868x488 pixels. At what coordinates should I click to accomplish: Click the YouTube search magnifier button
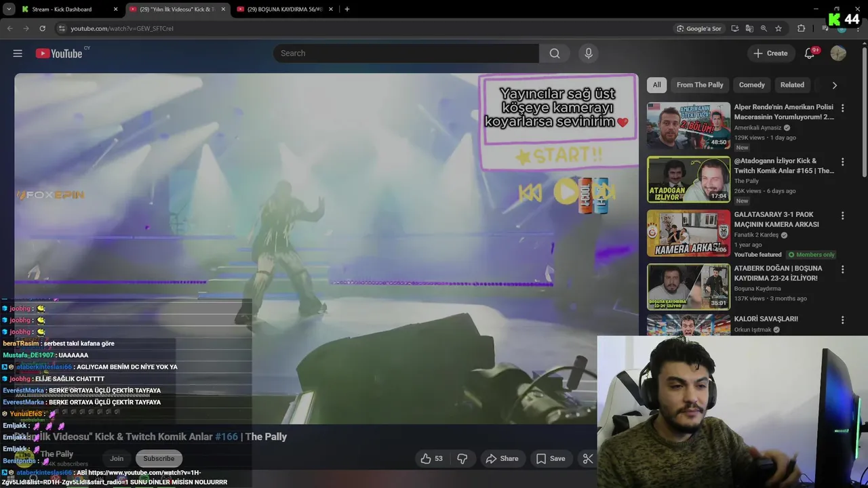pyautogui.click(x=555, y=54)
